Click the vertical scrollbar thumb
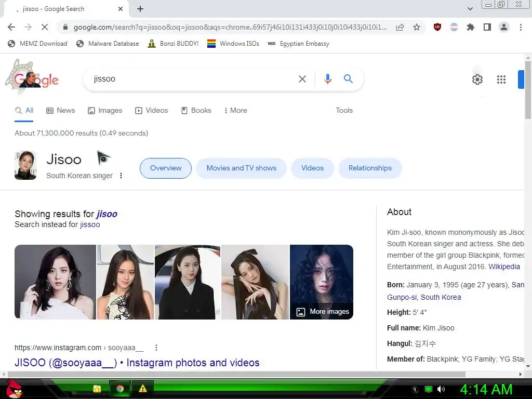This screenshot has height=399, width=532. [x=528, y=90]
